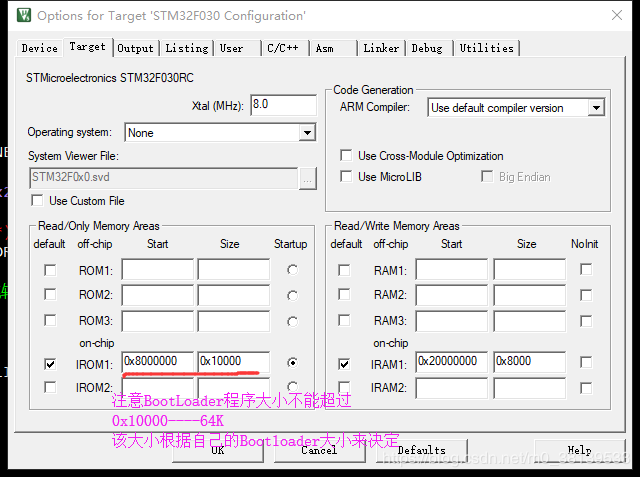Tick the IRAM1 NoInit checkbox
The height and width of the screenshot is (477, 640).
pos(586,362)
